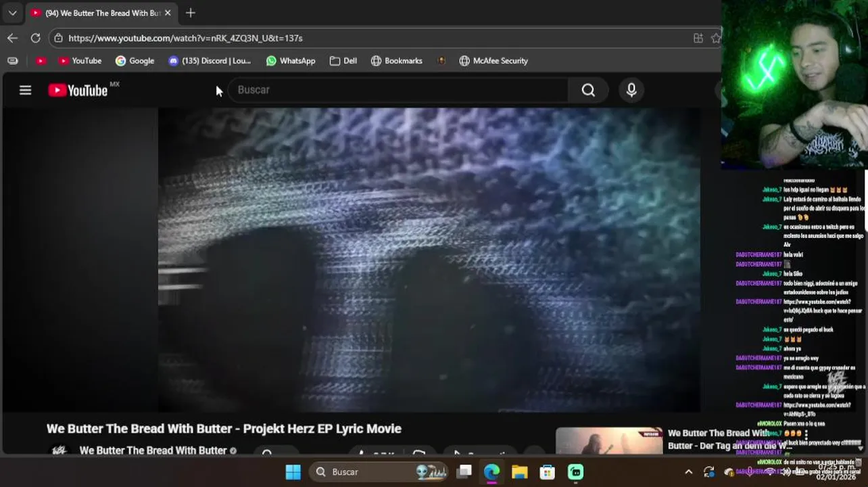Screen dimensions: 868x487
Task: Click the streamer webcam overlay
Action: point(794,84)
